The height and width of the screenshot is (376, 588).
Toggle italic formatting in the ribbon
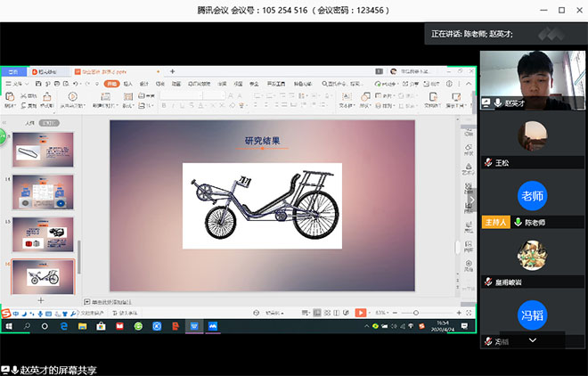pyautogui.click(x=175, y=105)
